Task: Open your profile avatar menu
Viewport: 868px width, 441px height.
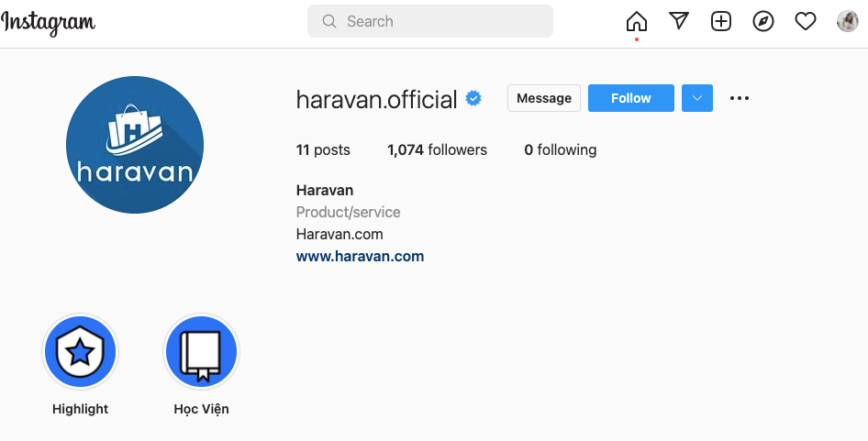Action: (x=847, y=21)
